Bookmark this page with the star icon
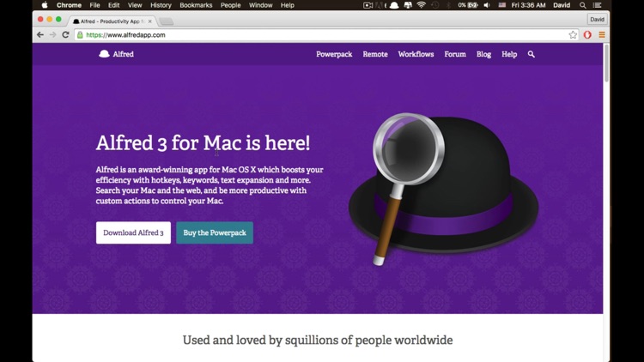644x362 pixels. [573, 35]
